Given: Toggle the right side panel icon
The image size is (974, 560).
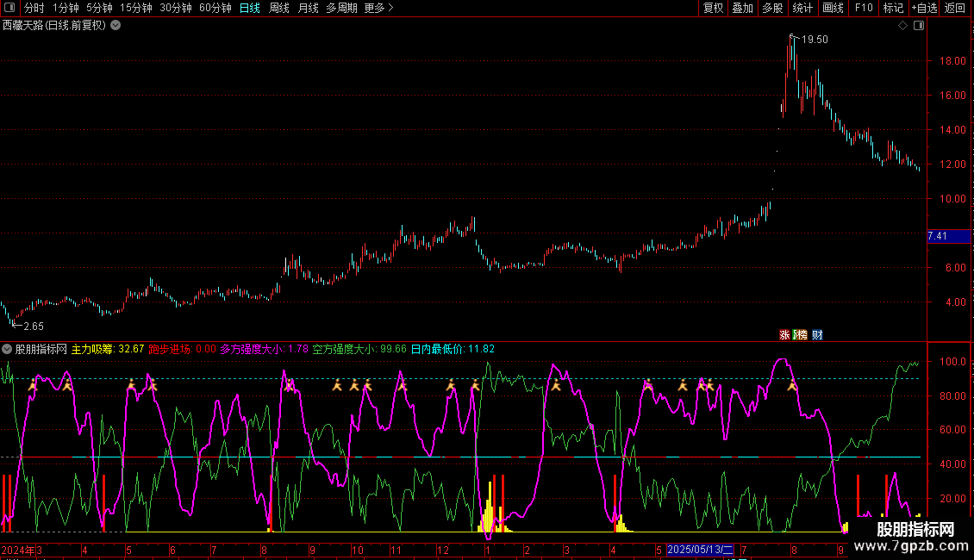Looking at the screenshot, I should 920,26.
